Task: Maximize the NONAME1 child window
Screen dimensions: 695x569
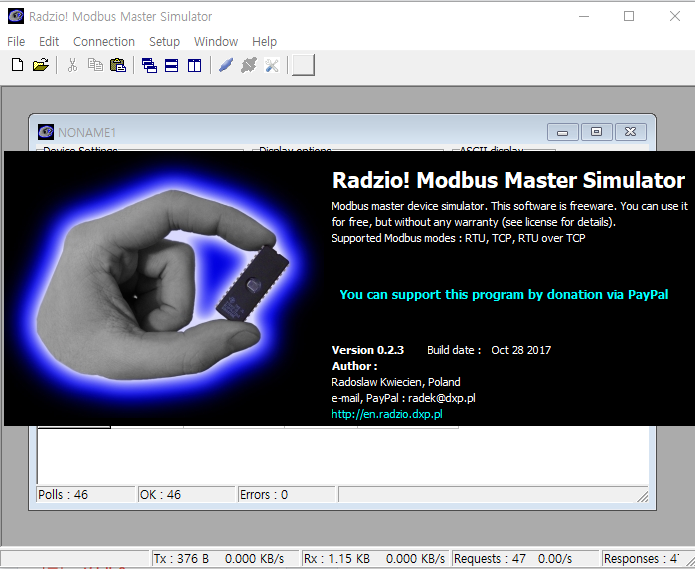Action: (597, 132)
